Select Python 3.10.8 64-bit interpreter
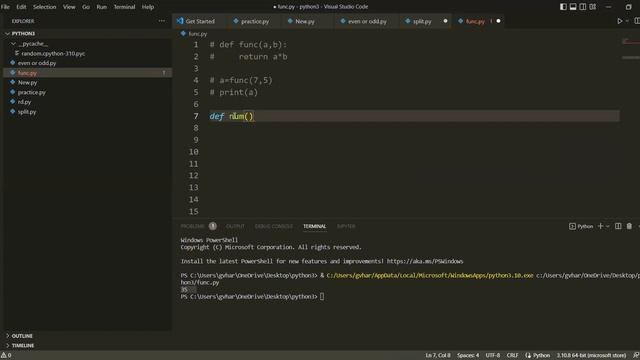640x360 pixels. [x=591, y=356]
